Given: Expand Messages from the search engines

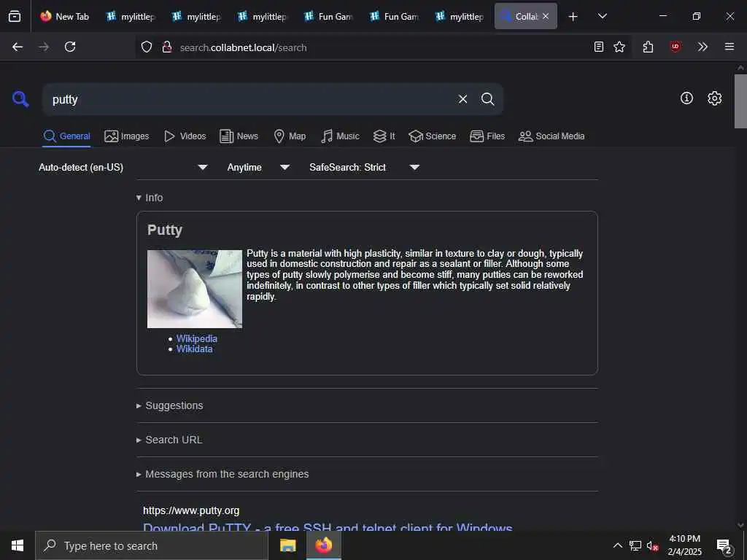Looking at the screenshot, I should (x=222, y=474).
